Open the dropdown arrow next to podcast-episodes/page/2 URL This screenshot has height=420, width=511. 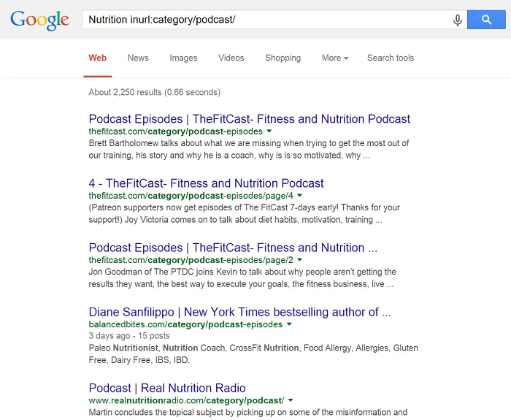click(x=300, y=260)
